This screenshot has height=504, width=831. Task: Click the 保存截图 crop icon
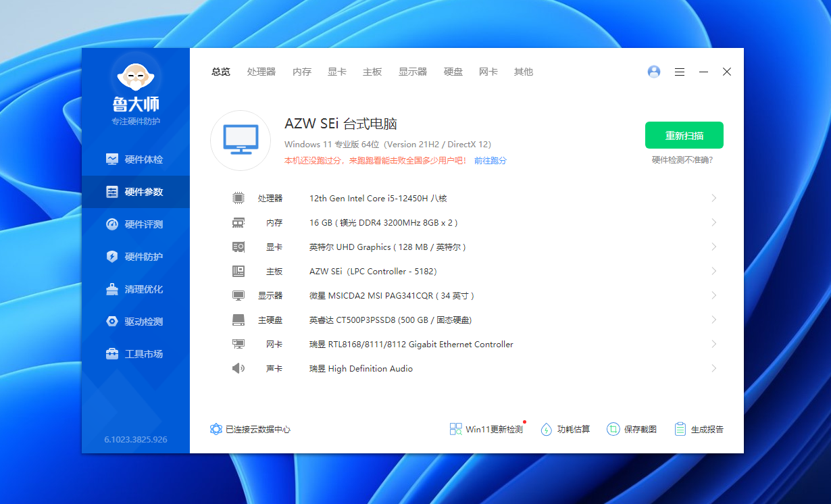(613, 429)
